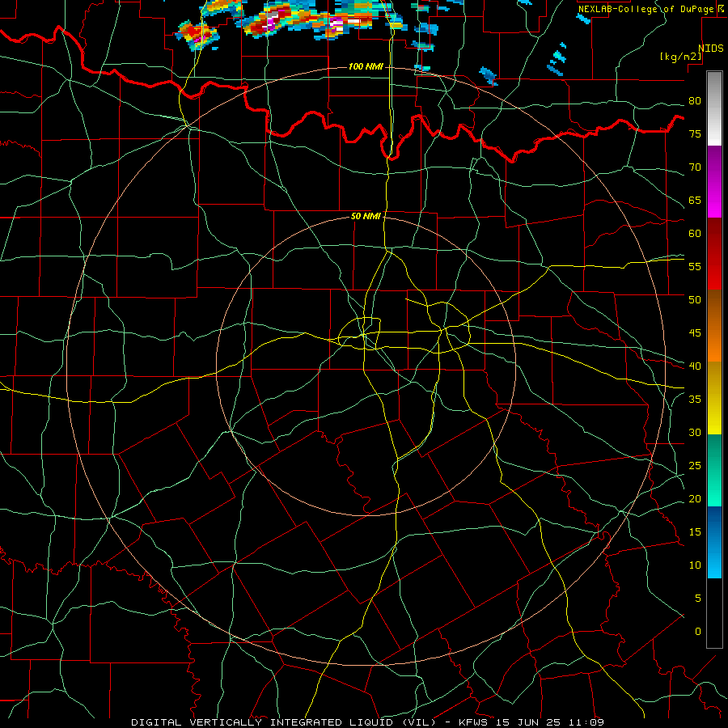Select the 60 value on the scale
Screen dimensions: 728x728
coord(695,233)
